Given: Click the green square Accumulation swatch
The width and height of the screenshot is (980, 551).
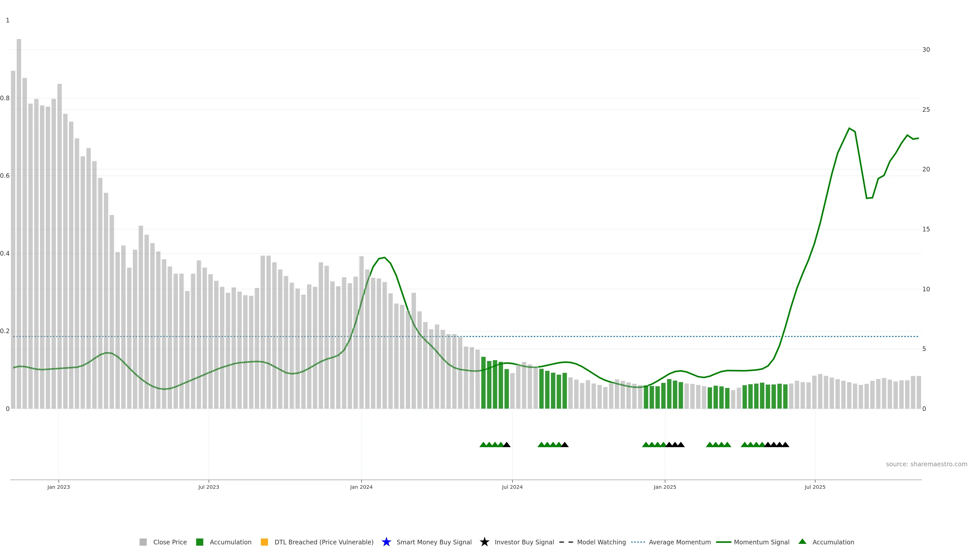Looking at the screenshot, I should click(x=199, y=542).
